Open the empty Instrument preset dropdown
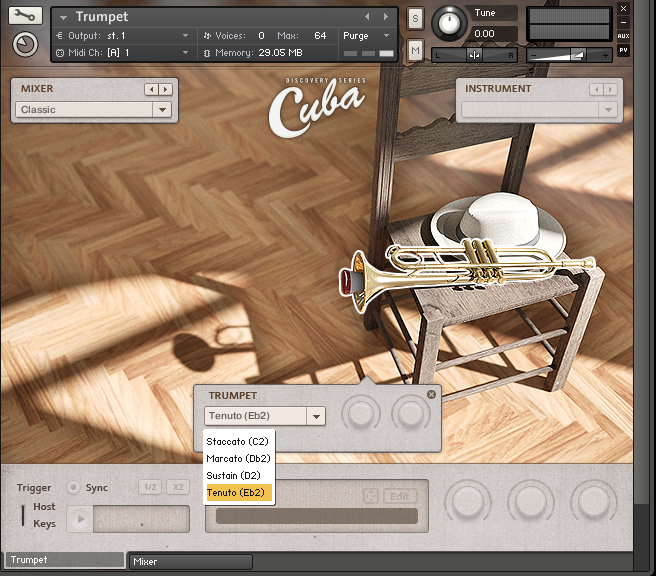The height and width of the screenshot is (576, 656). tap(539, 110)
